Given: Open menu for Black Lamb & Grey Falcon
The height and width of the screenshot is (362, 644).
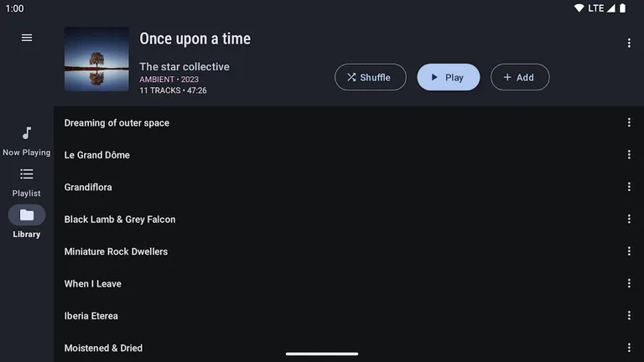Looking at the screenshot, I should 629,220.
